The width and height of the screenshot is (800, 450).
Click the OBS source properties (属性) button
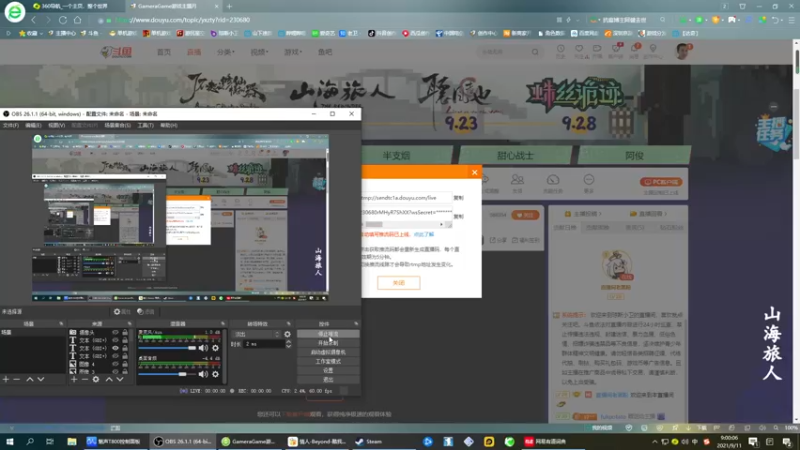(x=122, y=312)
